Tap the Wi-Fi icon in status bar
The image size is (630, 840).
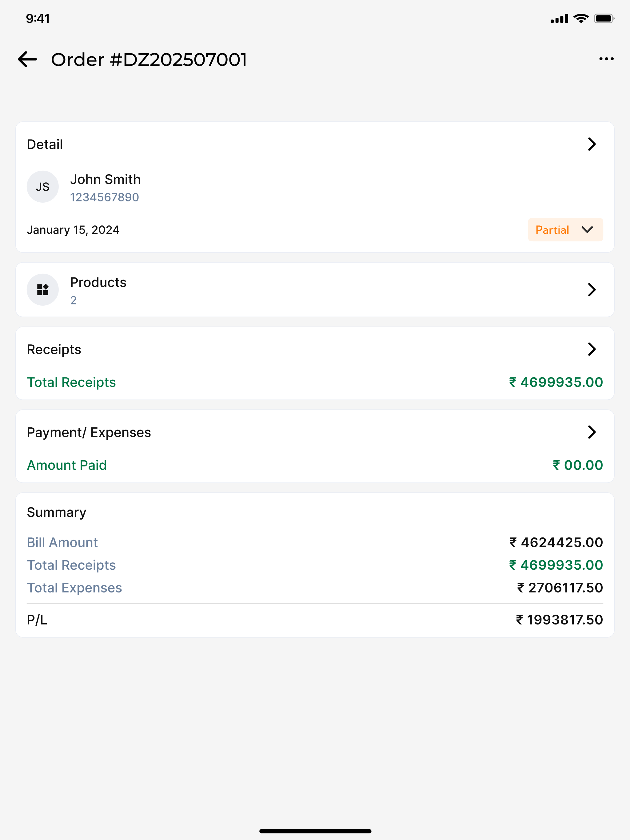[x=581, y=18]
